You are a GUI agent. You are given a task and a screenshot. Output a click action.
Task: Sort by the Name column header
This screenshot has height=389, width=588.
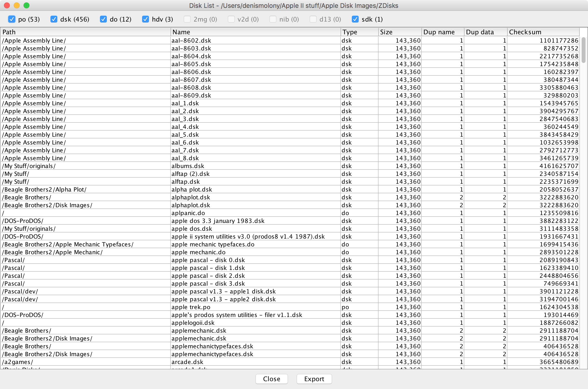[256, 32]
